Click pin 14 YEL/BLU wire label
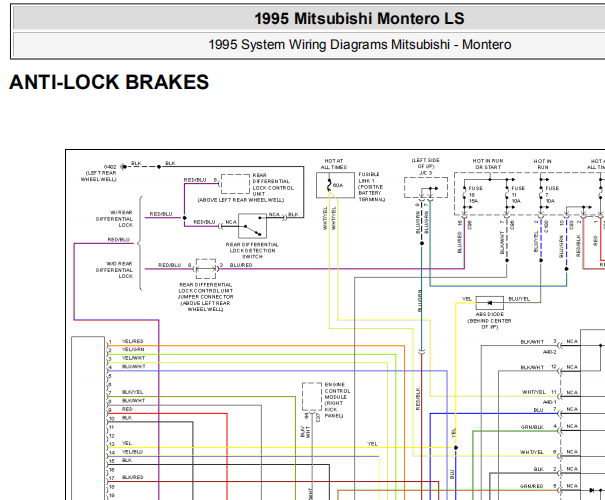605x500 pixels. pyautogui.click(x=132, y=452)
